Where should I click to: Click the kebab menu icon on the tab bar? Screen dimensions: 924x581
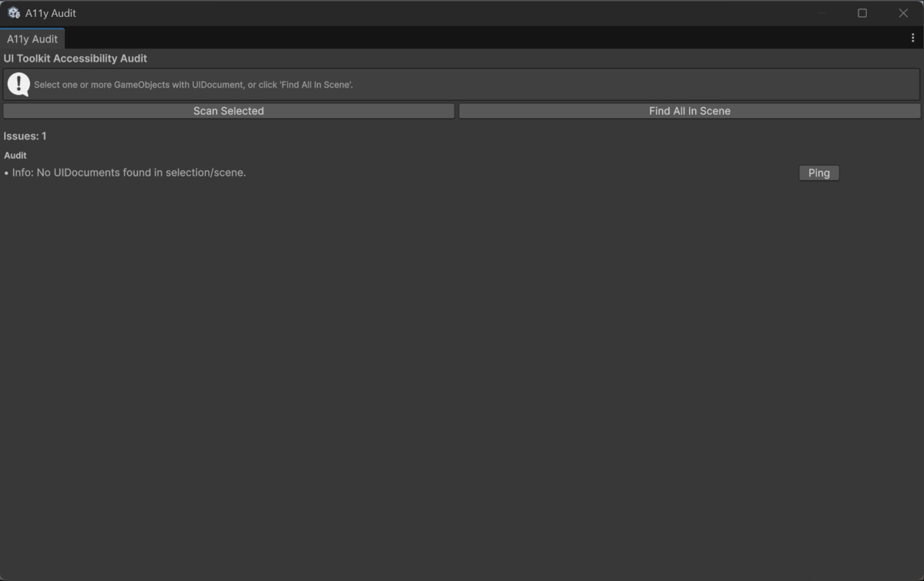tap(913, 36)
